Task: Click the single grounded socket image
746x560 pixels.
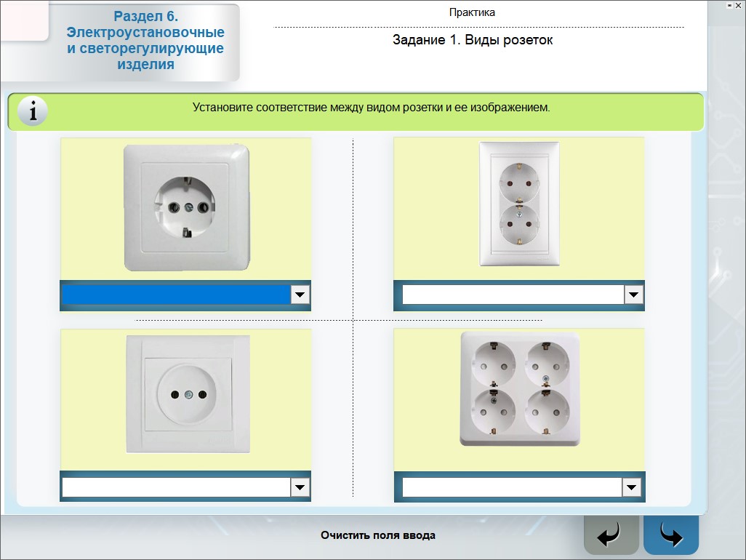Action: pyautogui.click(x=186, y=207)
